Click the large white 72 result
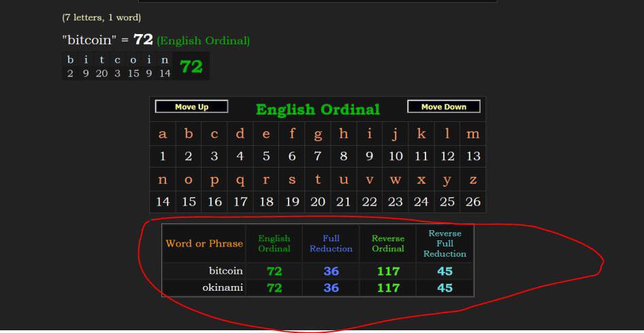The width and height of the screenshot is (644, 333). [144, 39]
